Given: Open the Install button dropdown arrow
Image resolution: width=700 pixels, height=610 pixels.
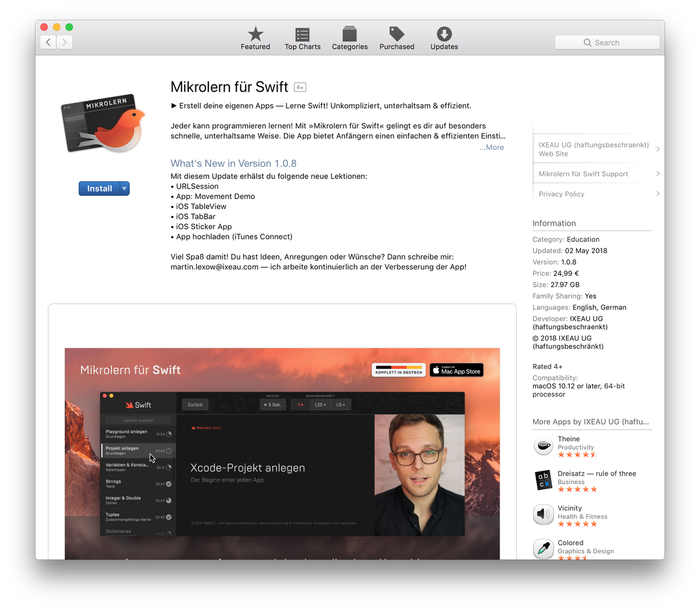Looking at the screenshot, I should pyautogui.click(x=124, y=188).
